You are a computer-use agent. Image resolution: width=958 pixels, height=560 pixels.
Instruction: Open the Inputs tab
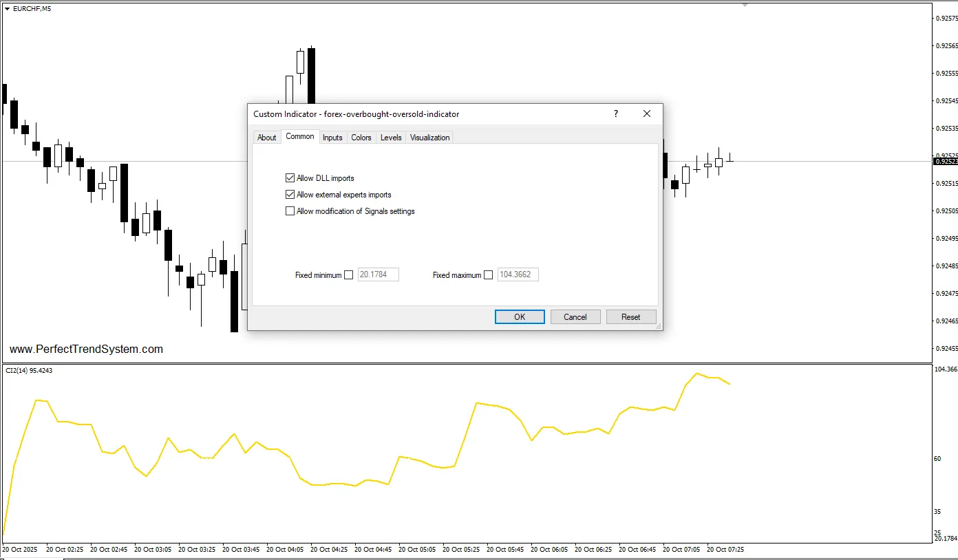coord(332,138)
